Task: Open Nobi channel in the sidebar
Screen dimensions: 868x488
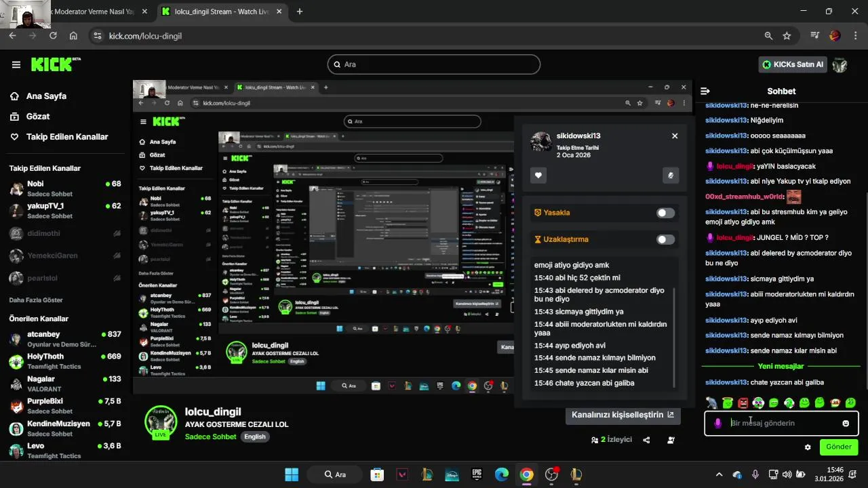Action: pyautogui.click(x=65, y=188)
